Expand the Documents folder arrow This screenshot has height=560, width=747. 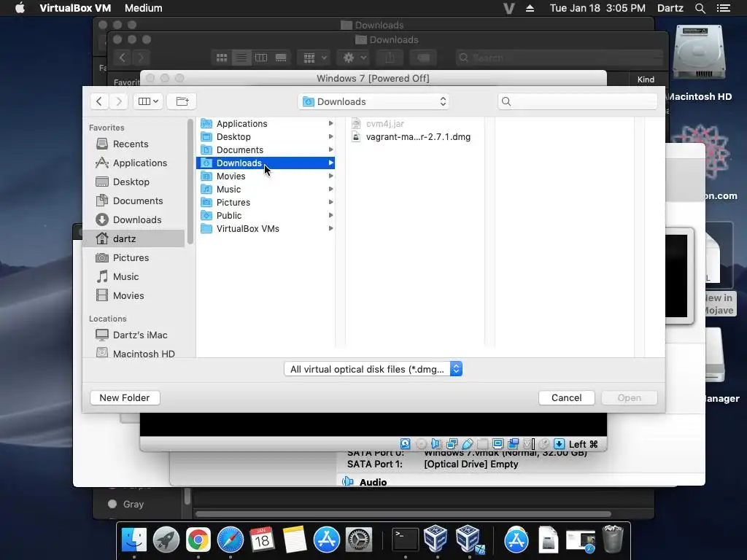pos(330,149)
